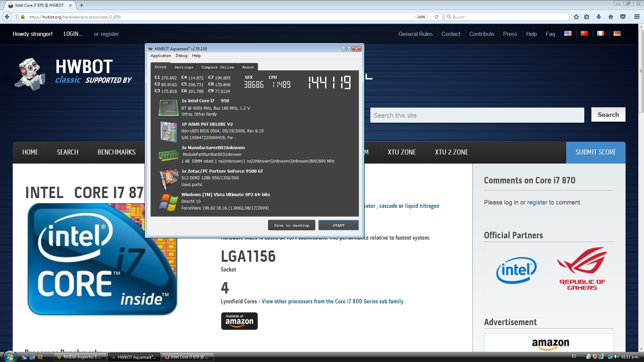This screenshot has width=644, height=362.
Task: Open the Faq link
Action: [x=550, y=34]
